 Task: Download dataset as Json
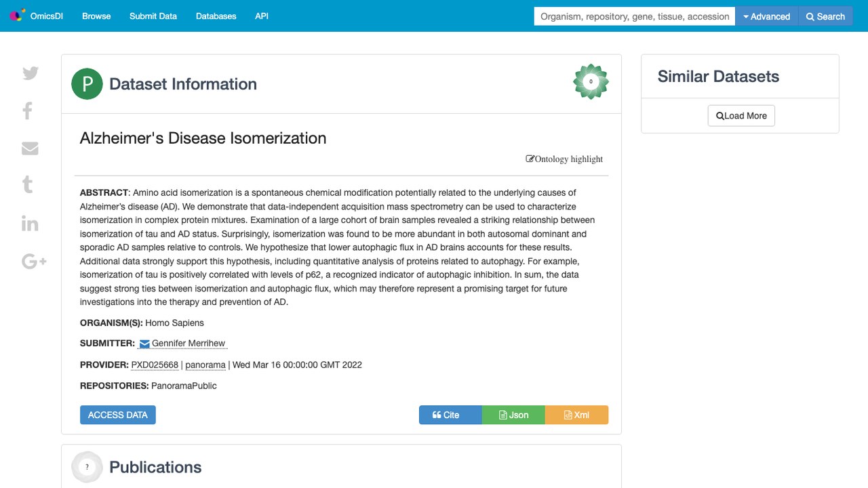513,415
